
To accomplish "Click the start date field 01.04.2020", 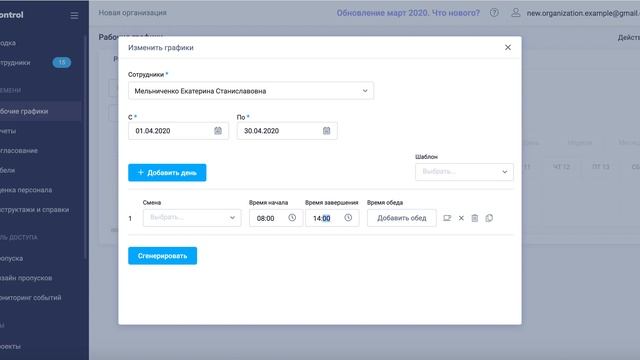I will [178, 131].
